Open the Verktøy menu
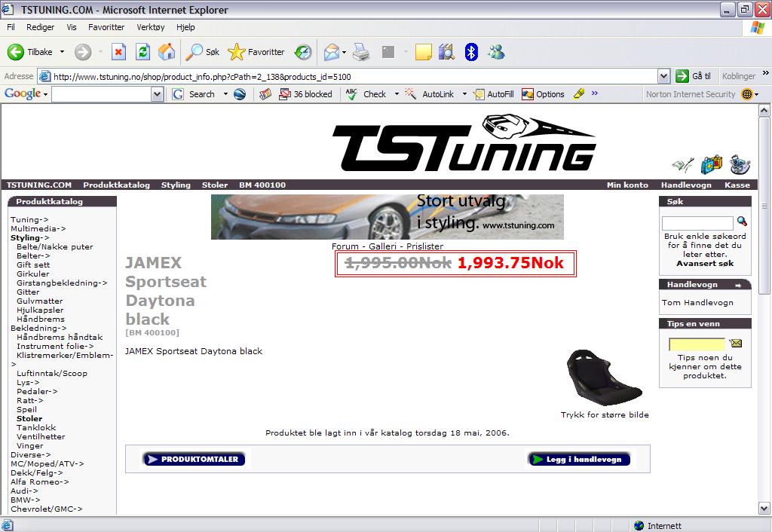 tap(151, 27)
